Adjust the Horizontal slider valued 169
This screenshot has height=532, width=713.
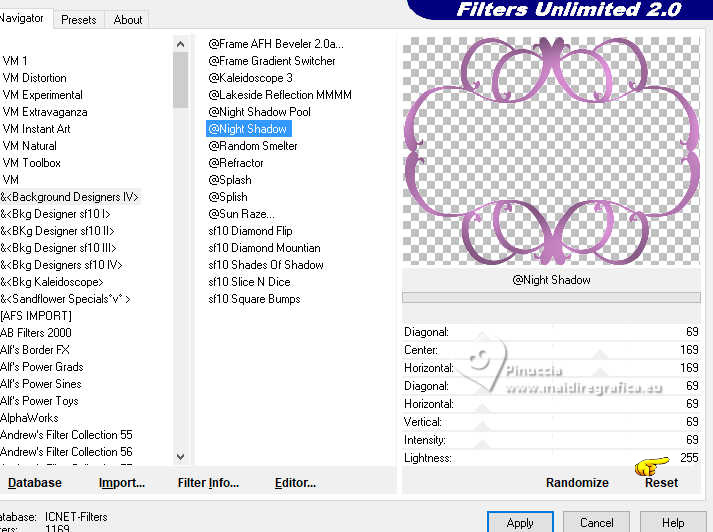coord(551,368)
